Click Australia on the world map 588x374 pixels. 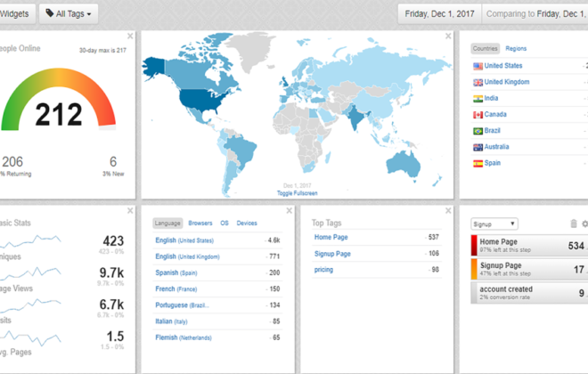[404, 164]
